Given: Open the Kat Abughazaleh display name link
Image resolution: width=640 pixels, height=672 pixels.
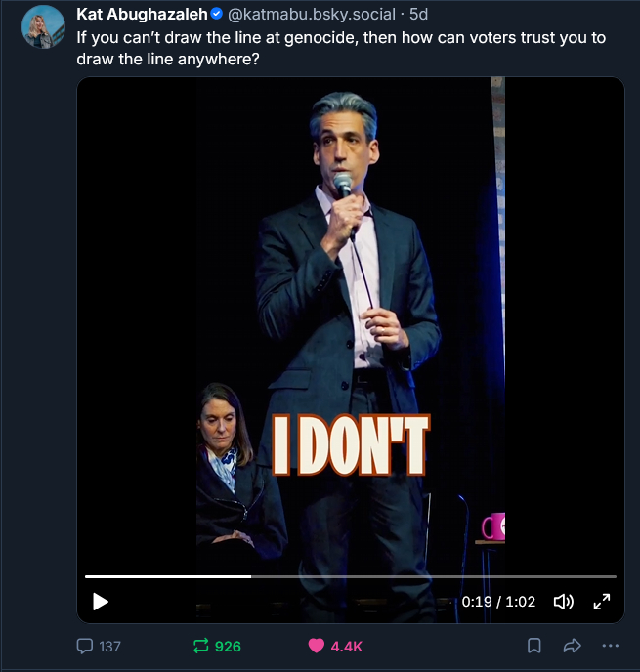Looking at the screenshot, I should pos(142,15).
